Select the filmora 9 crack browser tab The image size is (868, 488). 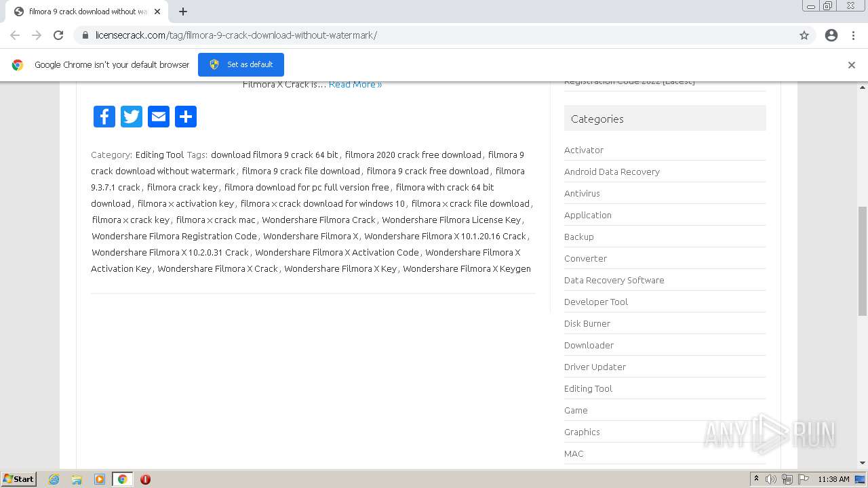point(87,12)
